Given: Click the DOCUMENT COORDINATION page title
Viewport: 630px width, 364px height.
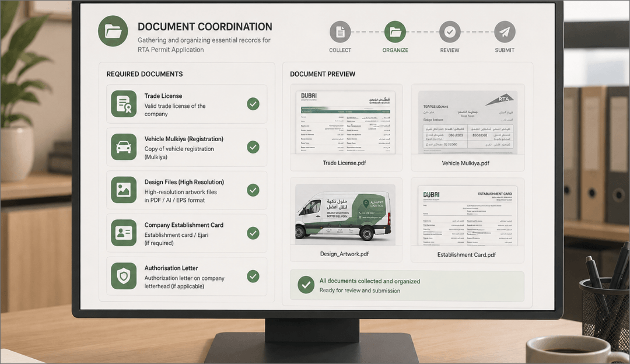Looking at the screenshot, I should 205,26.
